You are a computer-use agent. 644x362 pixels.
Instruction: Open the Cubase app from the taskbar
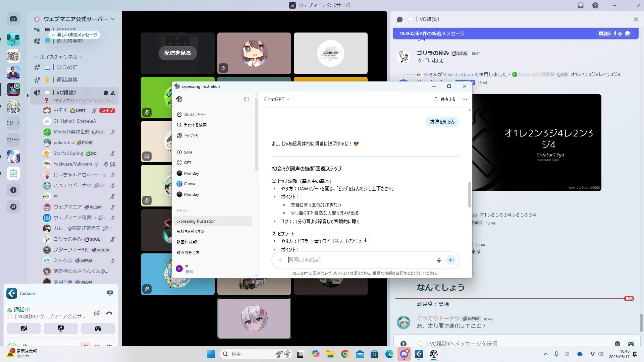pyautogui.click(x=419, y=354)
